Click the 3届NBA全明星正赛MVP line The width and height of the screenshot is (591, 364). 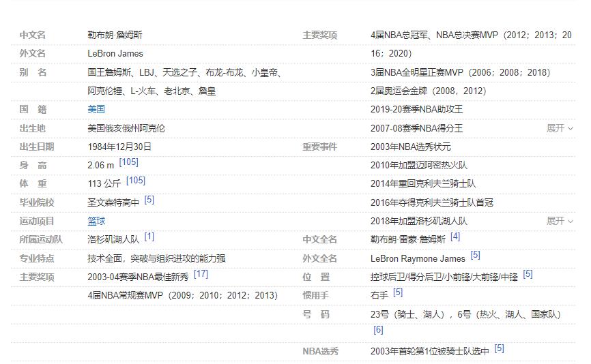coord(461,72)
